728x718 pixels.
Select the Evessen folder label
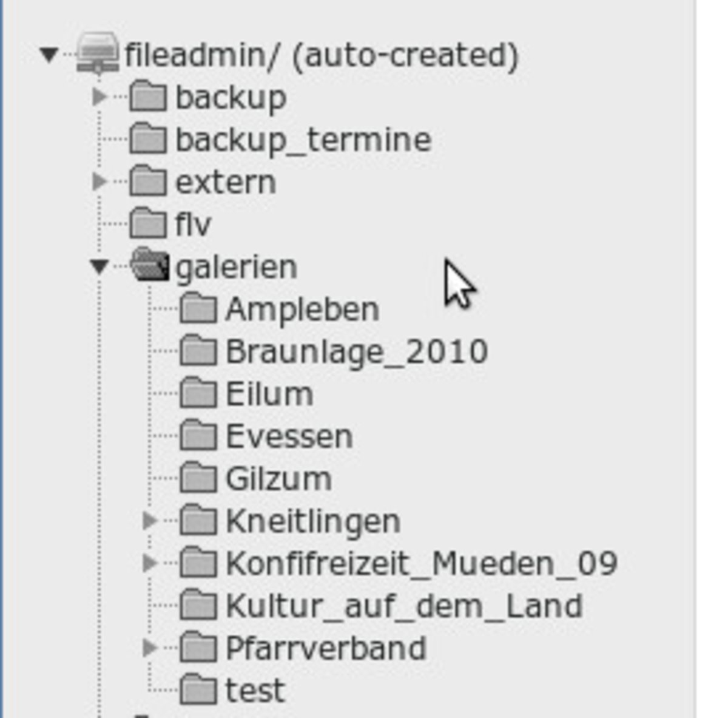[x=289, y=436]
